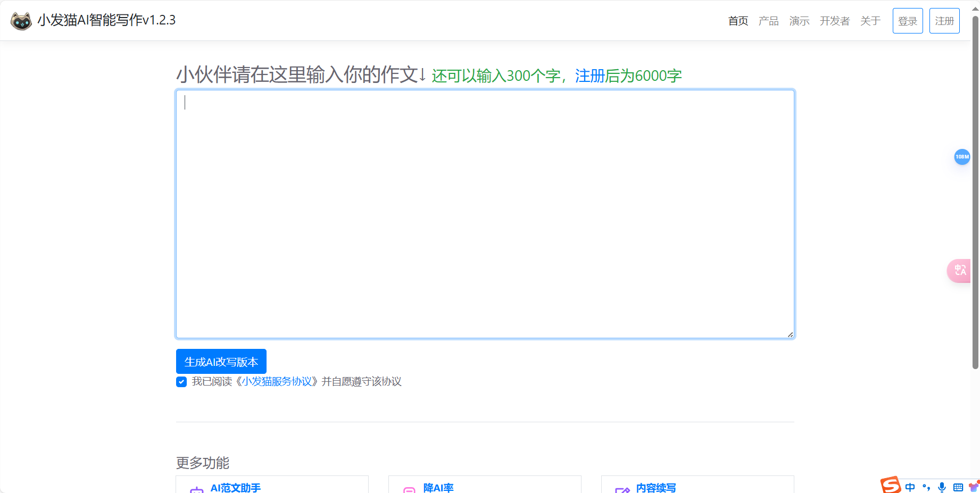Uncheck the service agreement checkbox
The height and width of the screenshot is (493, 980).
click(181, 382)
